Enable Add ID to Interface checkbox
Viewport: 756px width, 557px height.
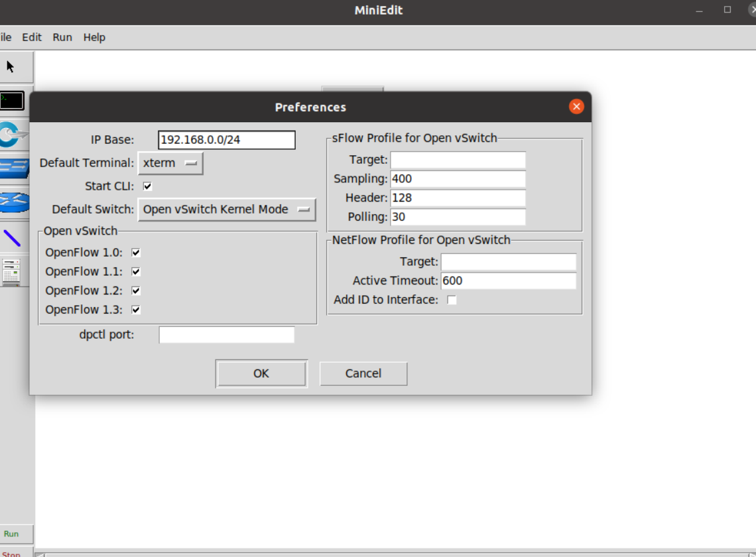pos(452,300)
